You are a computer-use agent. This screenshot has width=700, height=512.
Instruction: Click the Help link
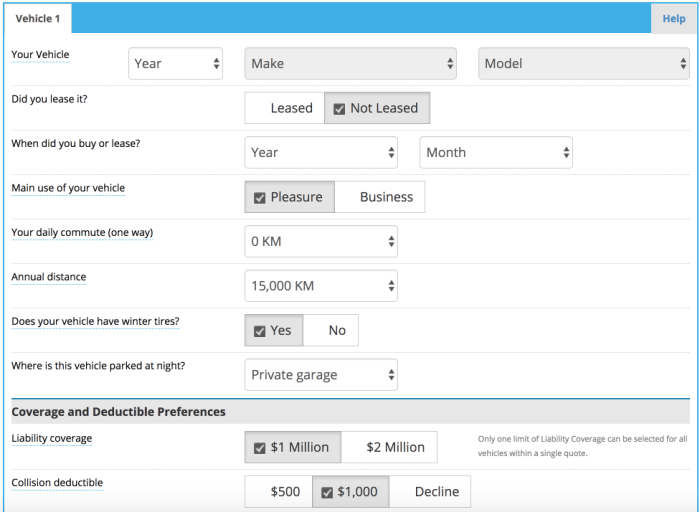coord(674,19)
